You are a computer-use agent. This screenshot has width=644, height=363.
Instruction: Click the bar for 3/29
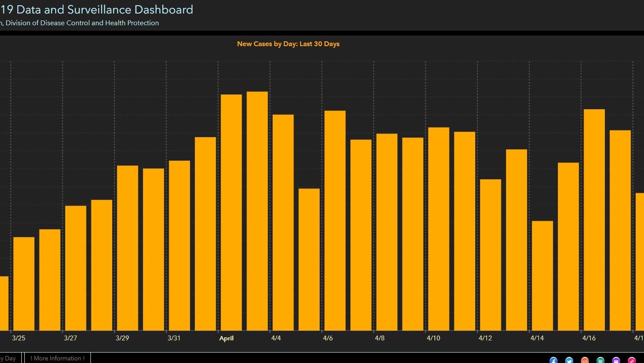(127, 248)
